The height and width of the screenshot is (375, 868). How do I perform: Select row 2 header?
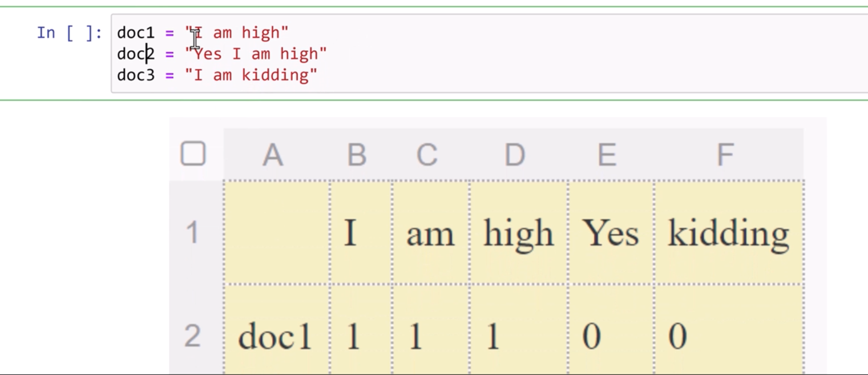coord(193,336)
